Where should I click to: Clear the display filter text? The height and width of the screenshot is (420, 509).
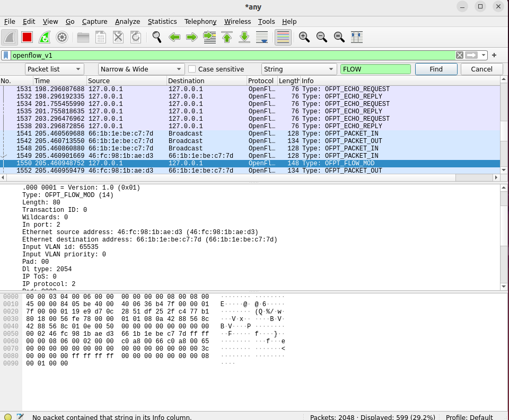(459, 55)
